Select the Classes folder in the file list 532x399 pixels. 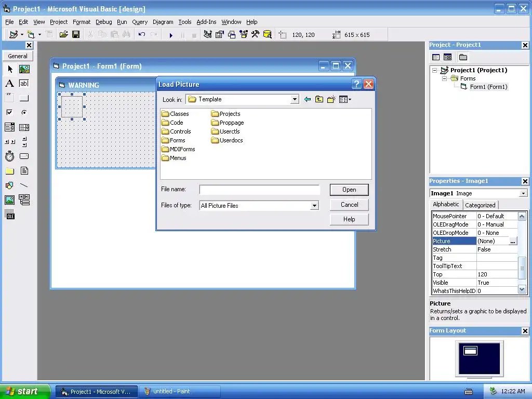click(175, 114)
